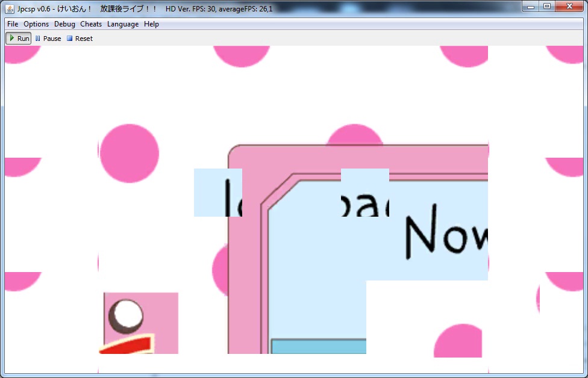Close the Jpcsp emulator window
Screen dimensions: 588x378
tap(569, 7)
